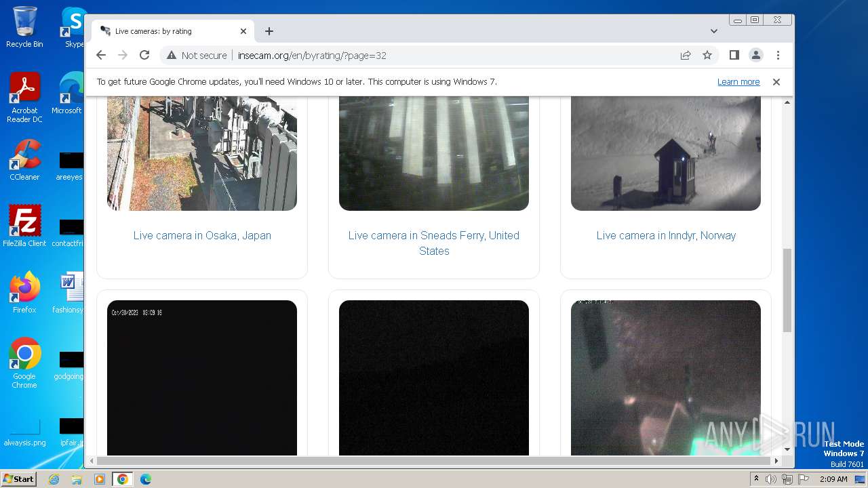Screen dimensions: 868x488
Task: Open Windows Media Player from taskbar
Action: pyautogui.click(x=100, y=479)
